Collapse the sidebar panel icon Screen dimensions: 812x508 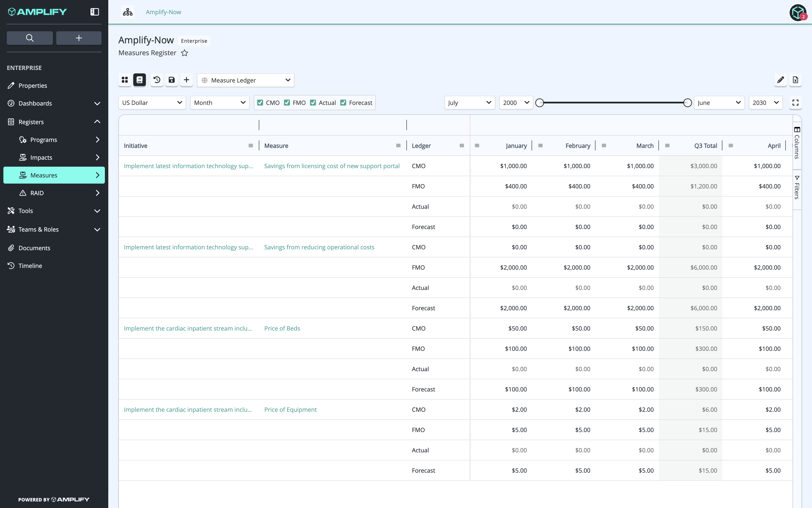[x=95, y=12]
